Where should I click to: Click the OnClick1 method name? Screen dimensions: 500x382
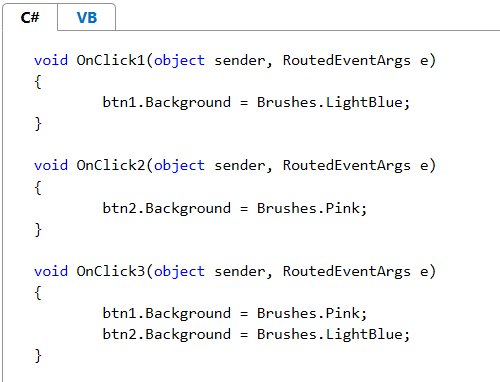click(x=111, y=60)
